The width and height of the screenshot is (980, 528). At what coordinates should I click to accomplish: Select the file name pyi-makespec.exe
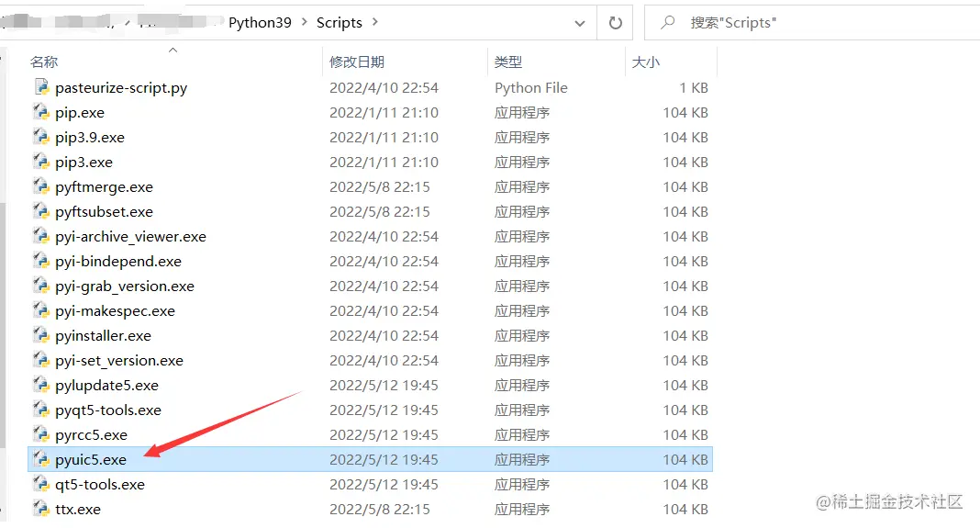coord(115,311)
